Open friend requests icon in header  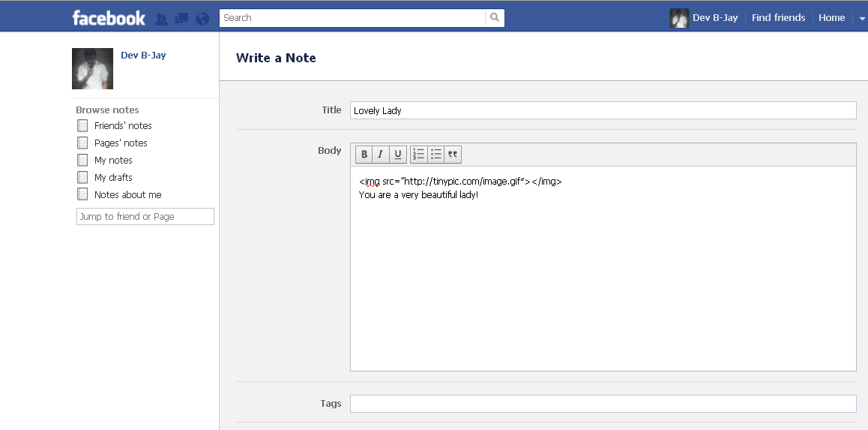pos(161,19)
